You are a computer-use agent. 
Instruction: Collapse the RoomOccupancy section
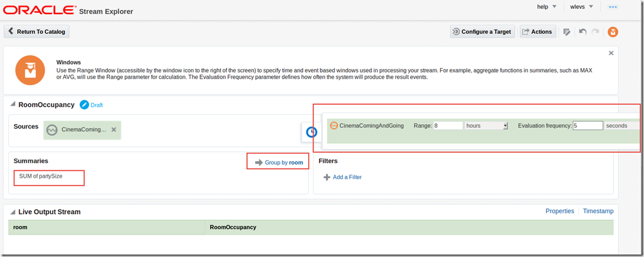(x=12, y=105)
